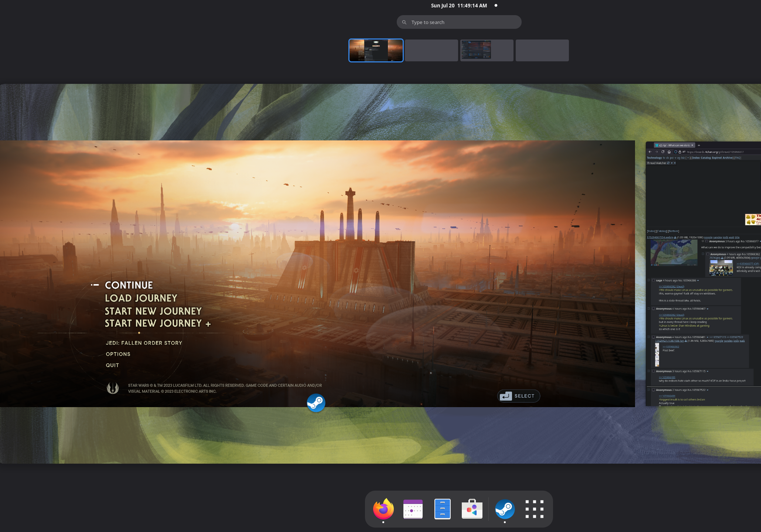The width and height of the screenshot is (761, 532).
Task: Open a new tab in Firefox
Action: (699, 145)
